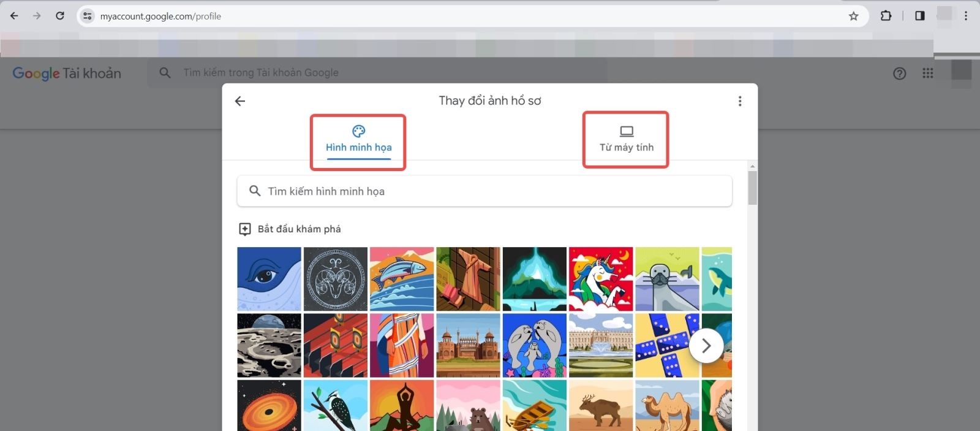The width and height of the screenshot is (980, 431).
Task: Click the browser back arrow
Action: (14, 16)
